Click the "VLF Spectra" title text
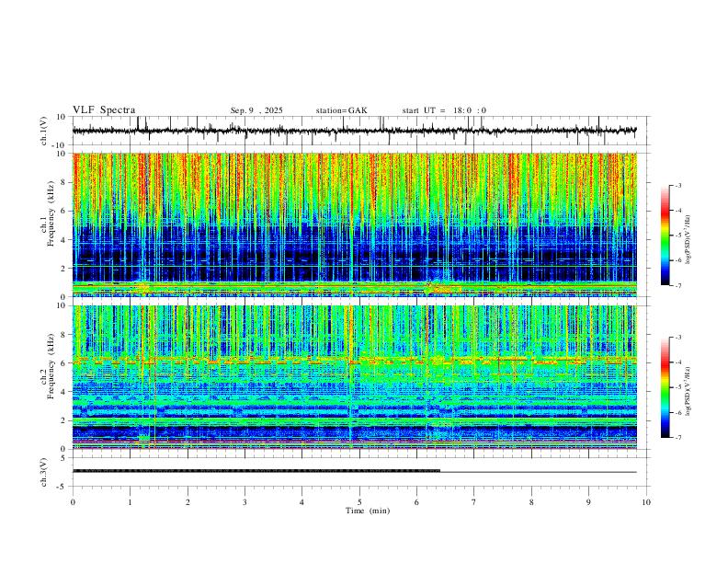 pyautogui.click(x=104, y=110)
